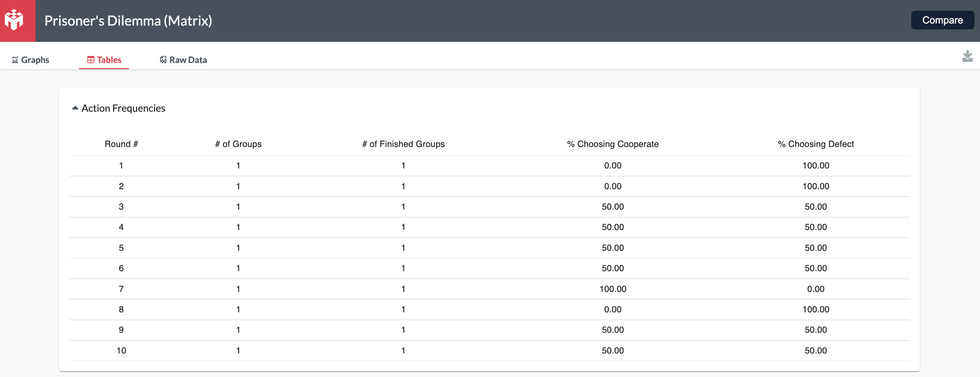
Task: Click the Raw Data tab icon
Action: point(163,60)
